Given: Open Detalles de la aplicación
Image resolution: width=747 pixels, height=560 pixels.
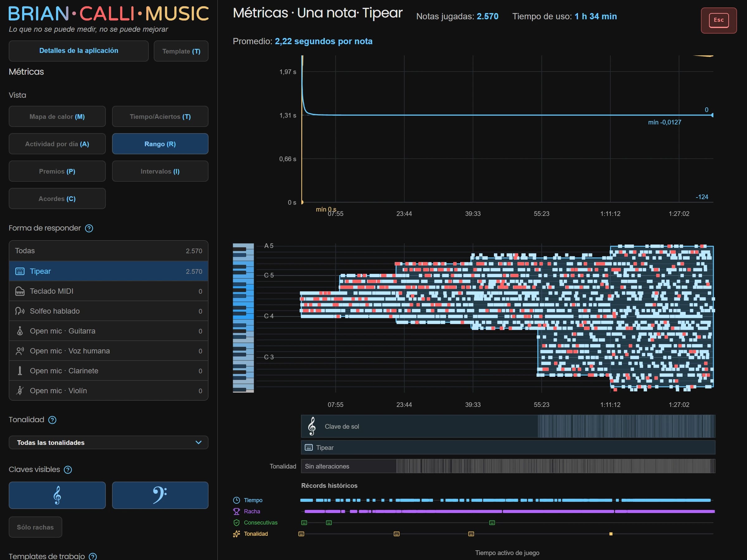Looking at the screenshot, I should click(79, 51).
